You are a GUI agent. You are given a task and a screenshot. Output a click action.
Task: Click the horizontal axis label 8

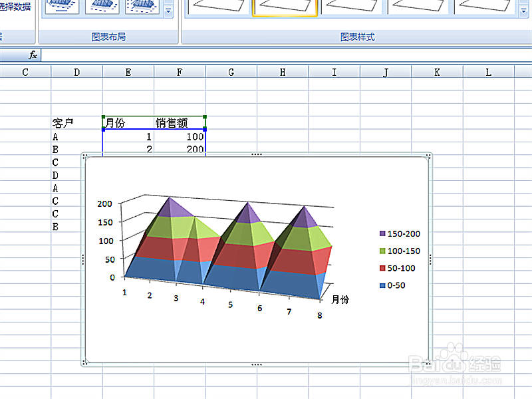320,315
